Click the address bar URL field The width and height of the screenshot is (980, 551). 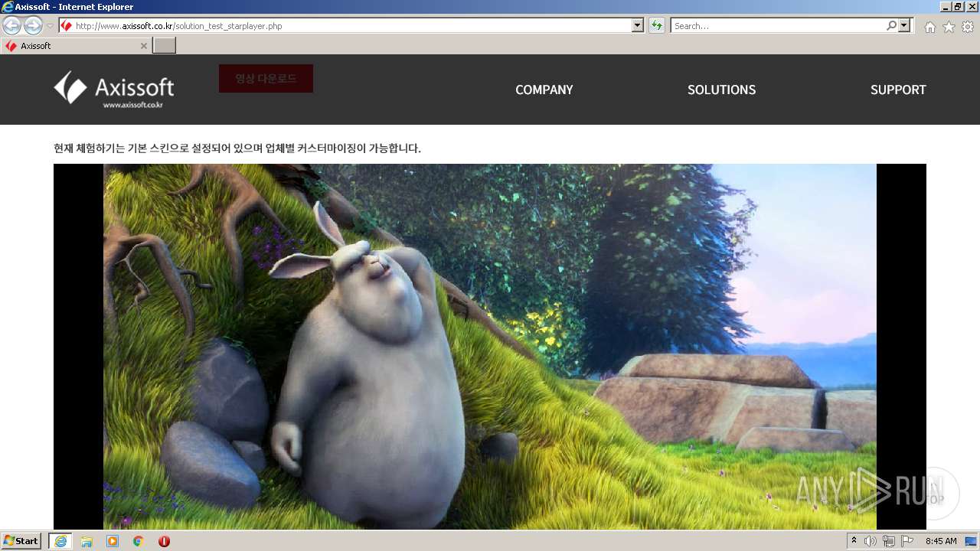(x=352, y=26)
